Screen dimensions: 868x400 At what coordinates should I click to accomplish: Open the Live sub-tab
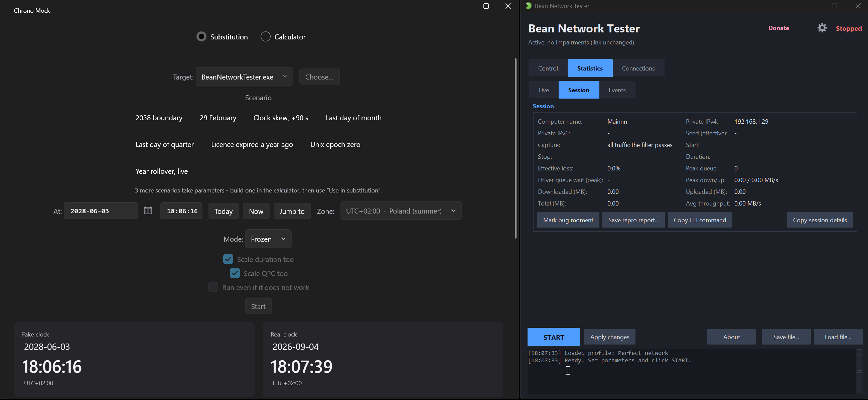point(544,90)
